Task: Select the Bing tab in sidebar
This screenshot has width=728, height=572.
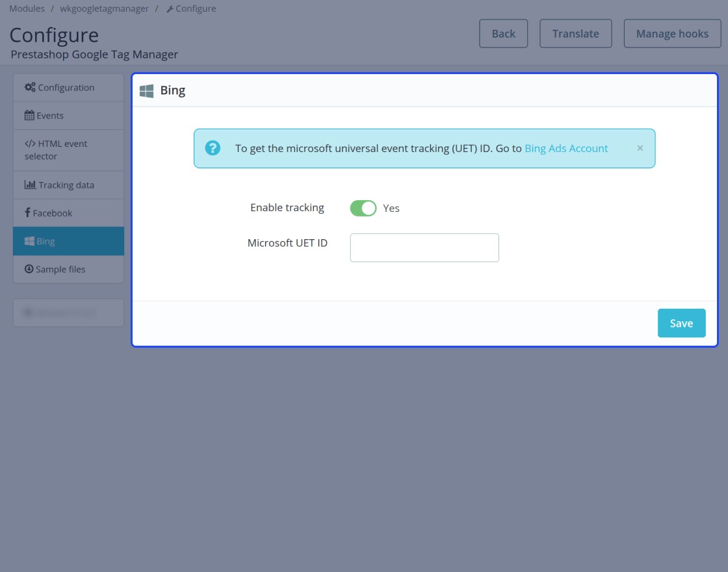Action: coord(68,241)
